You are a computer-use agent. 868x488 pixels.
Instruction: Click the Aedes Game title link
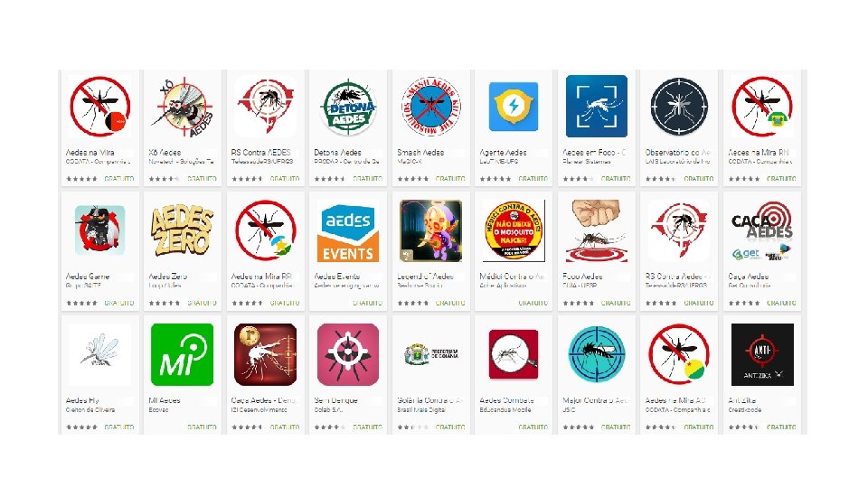[88, 277]
